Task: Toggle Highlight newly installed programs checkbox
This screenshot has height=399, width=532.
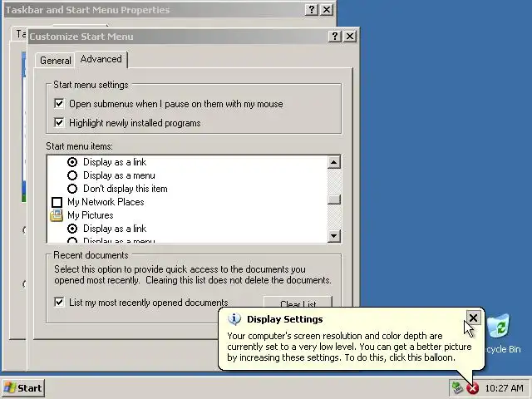Action: pos(59,122)
